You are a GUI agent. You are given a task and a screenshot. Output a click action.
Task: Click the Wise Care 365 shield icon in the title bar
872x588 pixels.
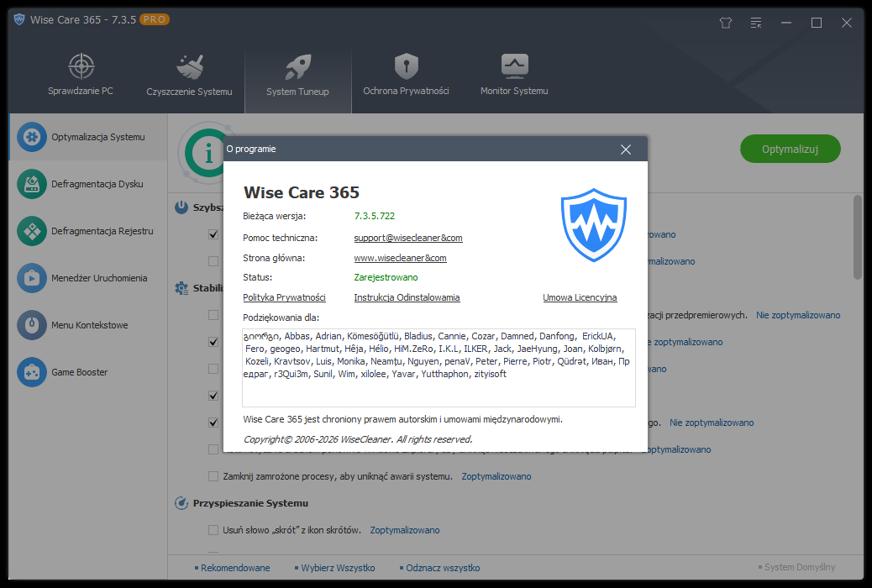coord(19,19)
